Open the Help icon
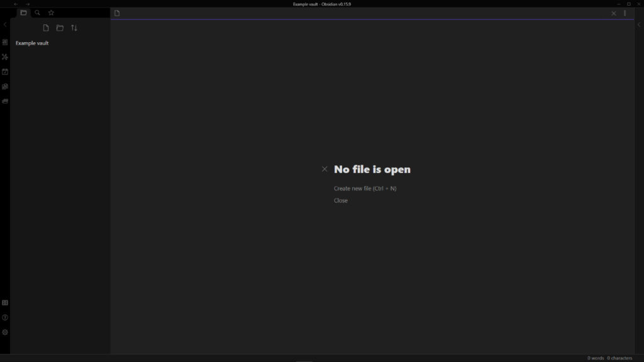The width and height of the screenshot is (644, 362). tap(4, 317)
